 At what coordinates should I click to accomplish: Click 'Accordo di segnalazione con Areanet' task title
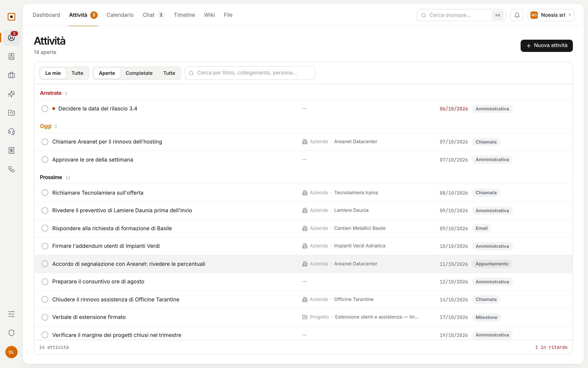[x=129, y=264]
